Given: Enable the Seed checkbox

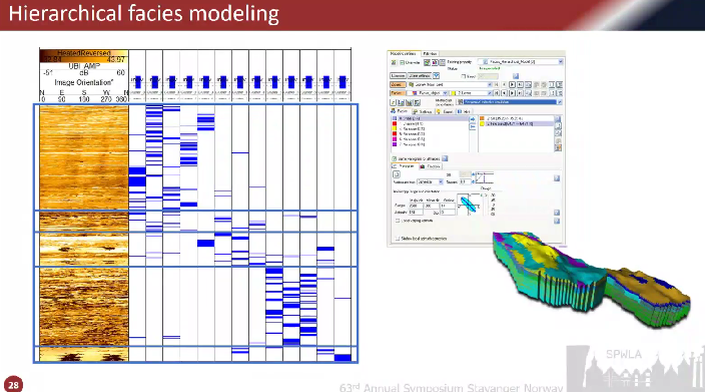Looking at the screenshot, I should pyautogui.click(x=464, y=76).
